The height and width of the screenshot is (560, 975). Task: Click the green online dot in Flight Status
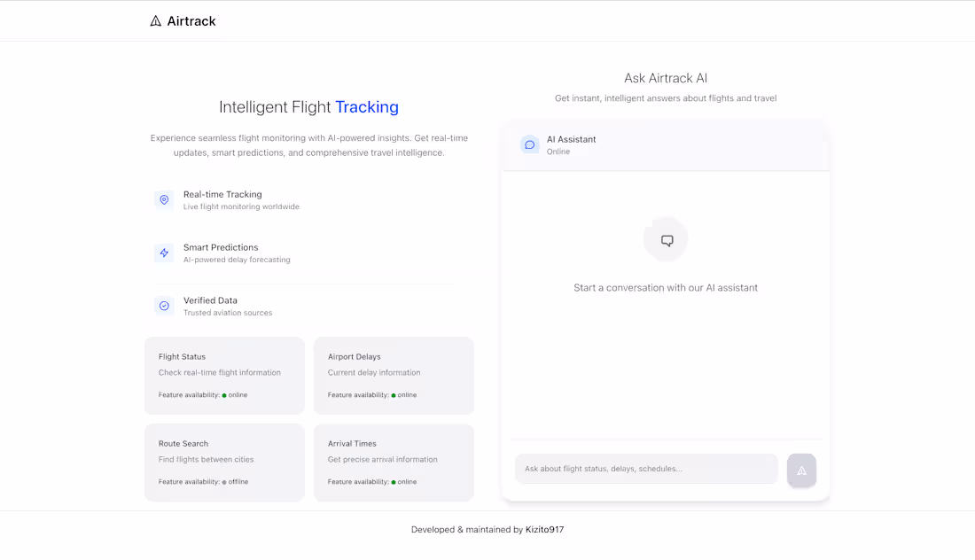pos(224,395)
